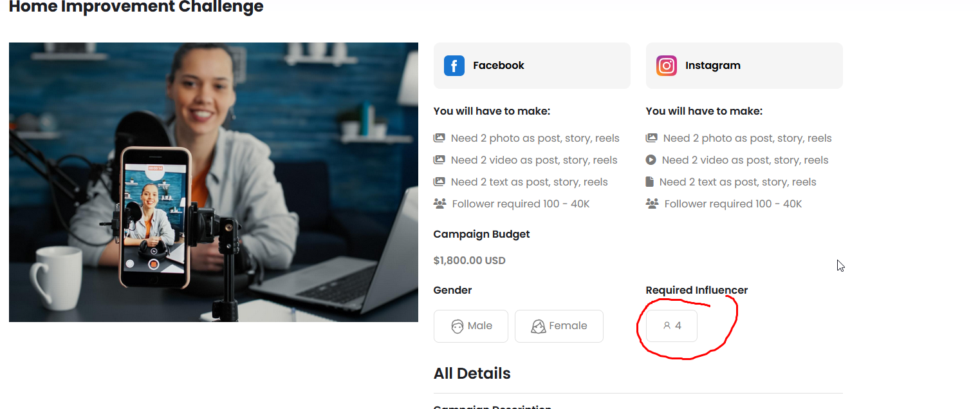This screenshot has width=980, height=409.
Task: Select the Male gender option
Action: click(x=471, y=326)
